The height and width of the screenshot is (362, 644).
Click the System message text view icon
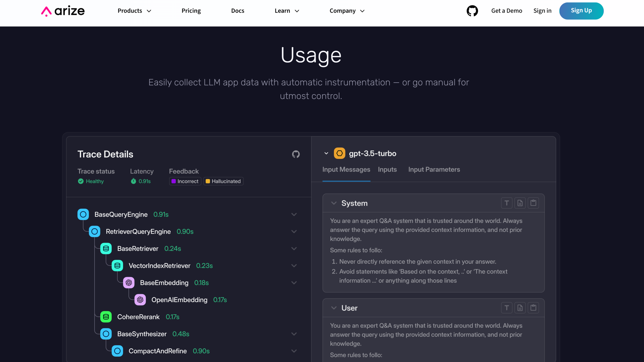[506, 203]
